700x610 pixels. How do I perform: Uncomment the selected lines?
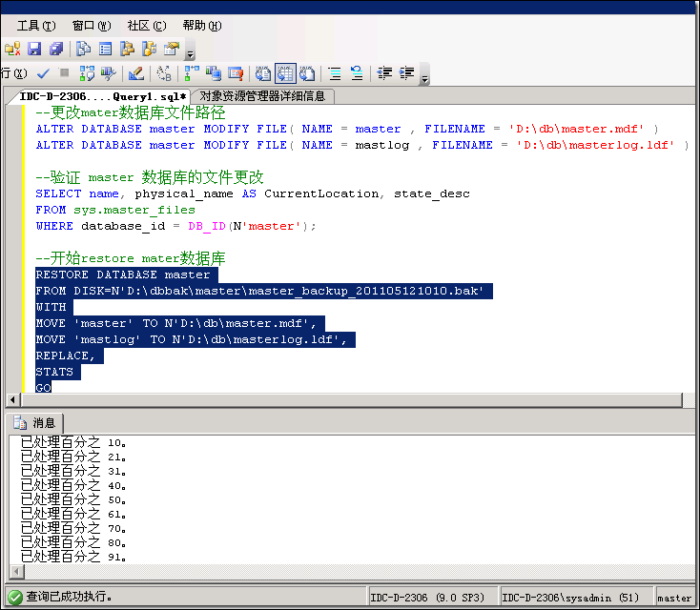point(357,73)
